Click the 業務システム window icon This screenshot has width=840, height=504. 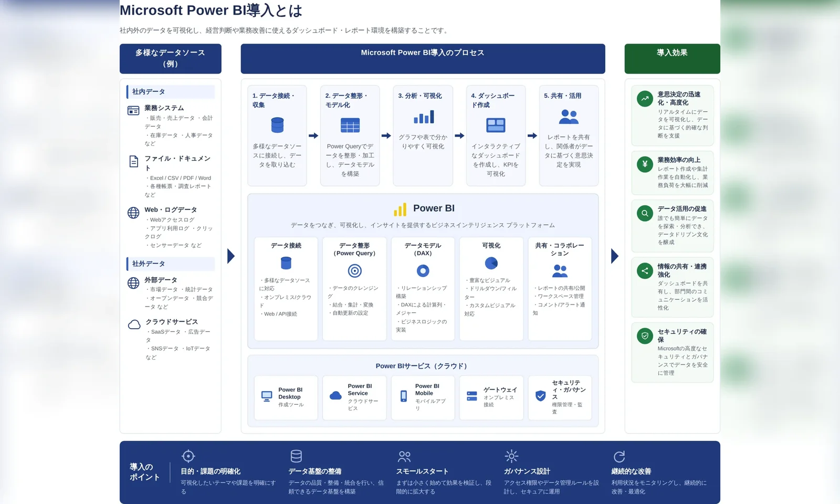click(133, 110)
